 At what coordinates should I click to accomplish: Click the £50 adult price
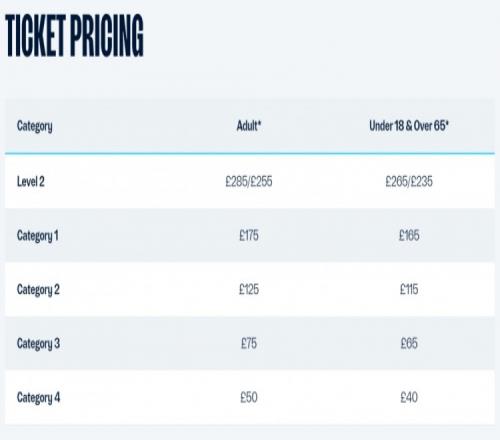249,397
